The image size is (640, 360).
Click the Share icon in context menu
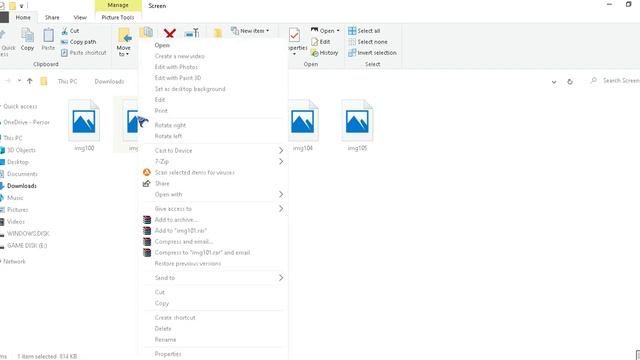(147, 184)
